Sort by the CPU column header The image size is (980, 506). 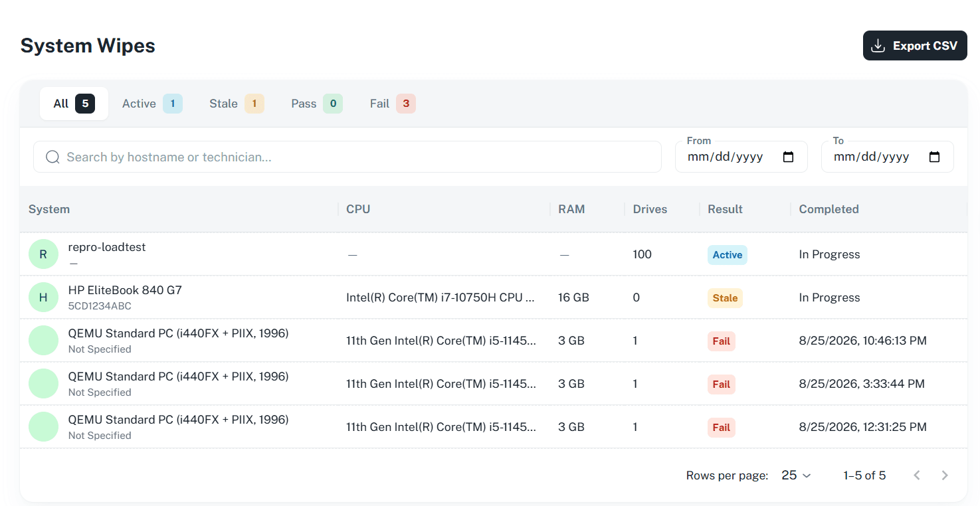tap(358, 209)
